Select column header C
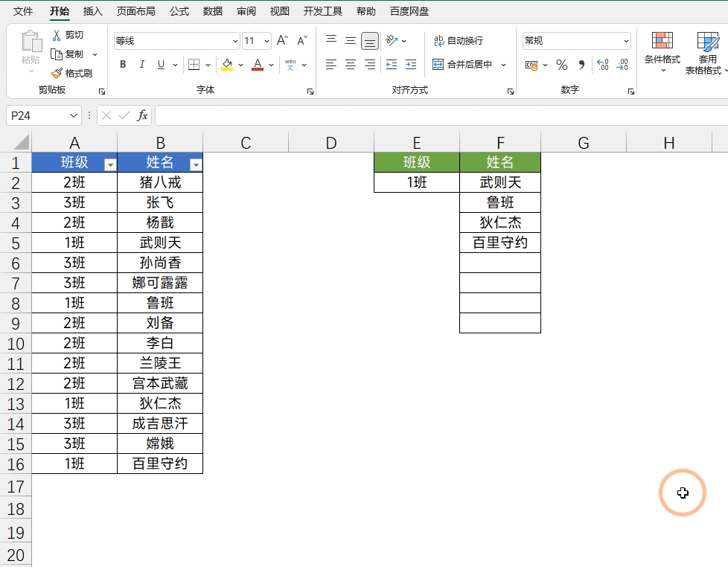Screen dimensions: 728x567 point(246,143)
